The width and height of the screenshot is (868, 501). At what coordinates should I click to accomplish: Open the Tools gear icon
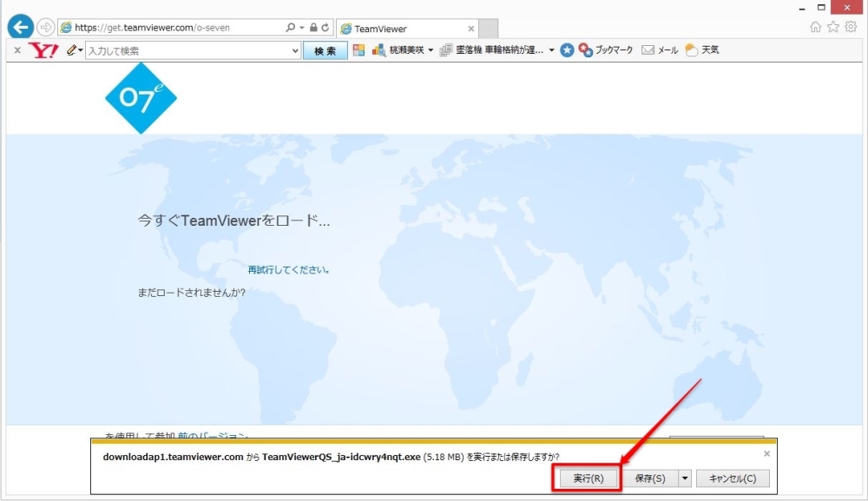851,27
